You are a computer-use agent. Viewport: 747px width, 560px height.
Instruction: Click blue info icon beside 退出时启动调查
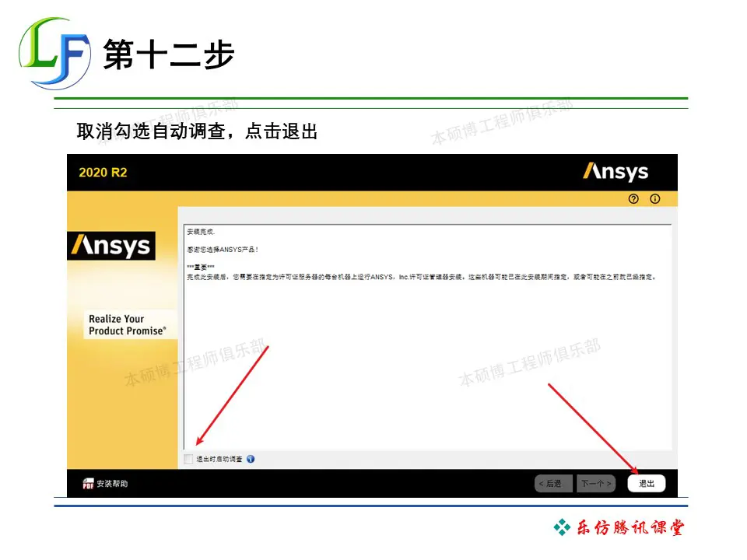pyautogui.click(x=251, y=459)
